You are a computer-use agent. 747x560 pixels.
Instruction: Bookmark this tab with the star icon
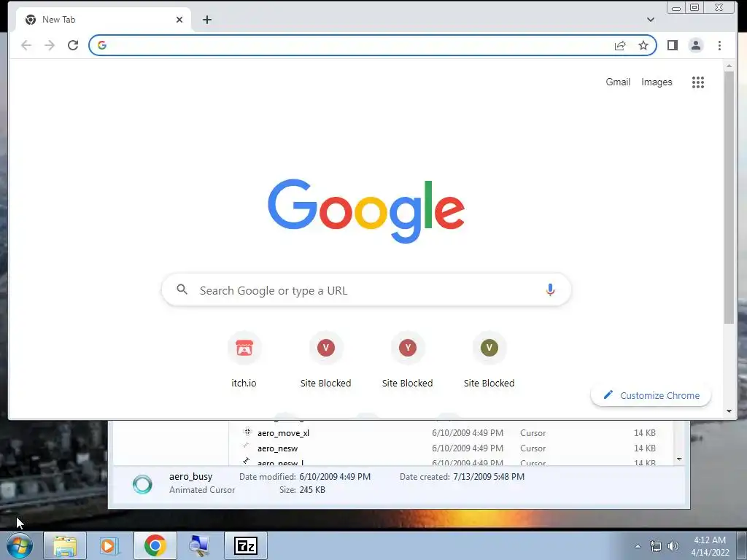coord(643,45)
